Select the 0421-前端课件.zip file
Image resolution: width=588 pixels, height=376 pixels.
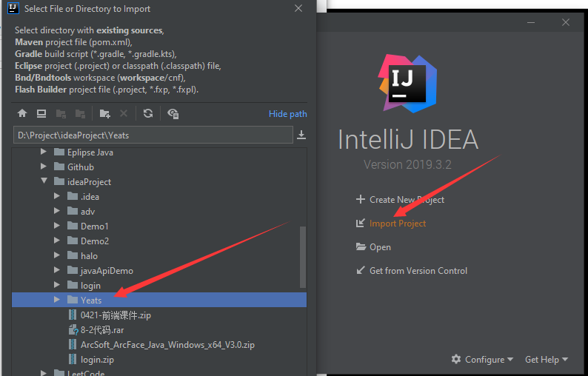tap(116, 315)
